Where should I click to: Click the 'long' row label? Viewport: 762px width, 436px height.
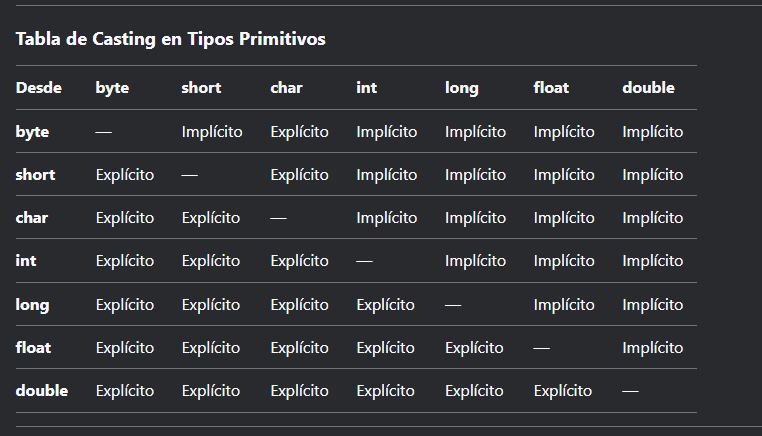pos(32,305)
